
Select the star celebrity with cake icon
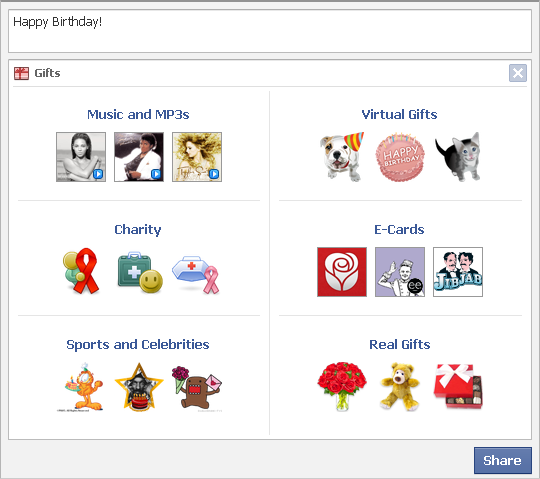coord(139,387)
